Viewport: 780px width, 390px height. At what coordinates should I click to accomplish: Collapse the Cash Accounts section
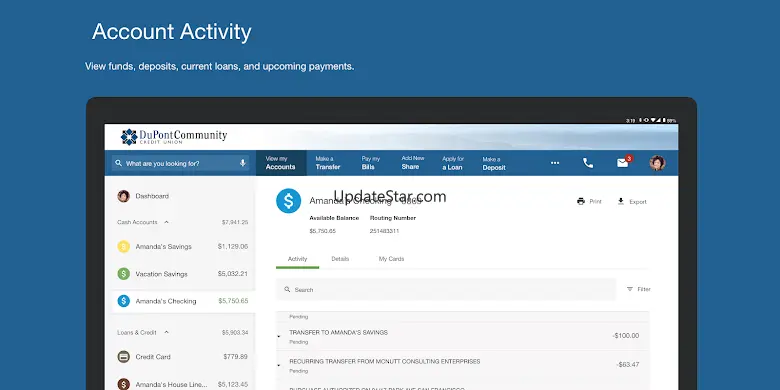click(x=167, y=222)
